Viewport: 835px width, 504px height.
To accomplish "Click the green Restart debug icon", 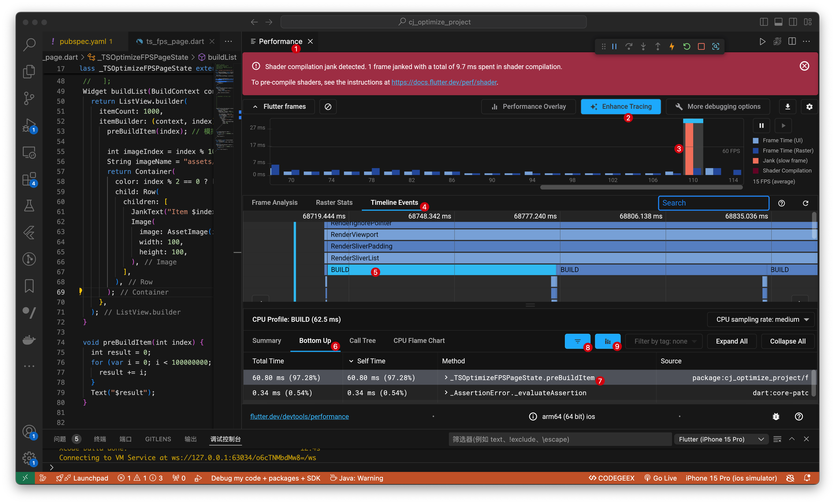I will 686,46.
